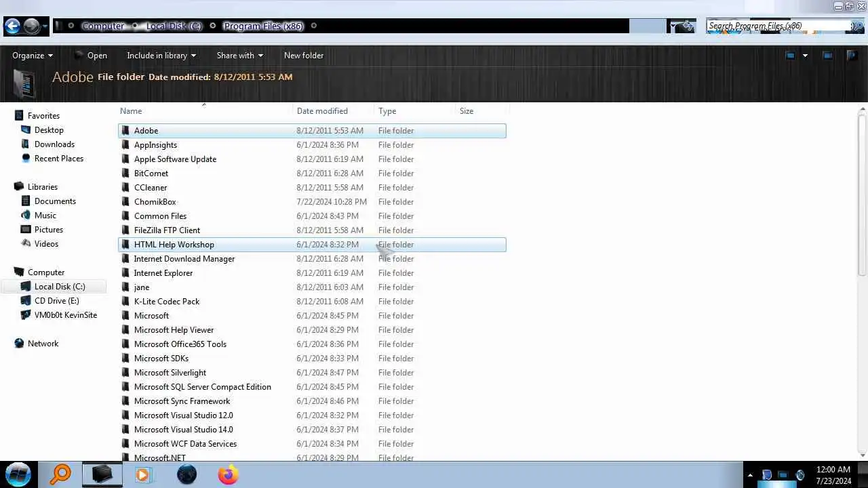Open the Windows Start orb
The image size is (868, 488).
tap(18, 474)
